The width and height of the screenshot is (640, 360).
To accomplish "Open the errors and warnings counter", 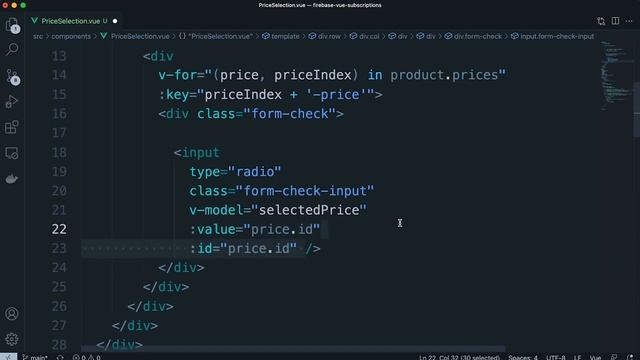I will [86, 357].
